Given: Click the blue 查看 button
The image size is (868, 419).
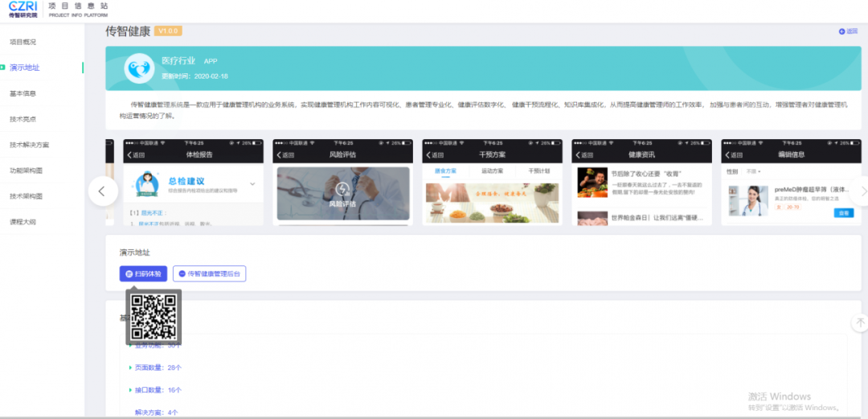Looking at the screenshot, I should pos(844,213).
